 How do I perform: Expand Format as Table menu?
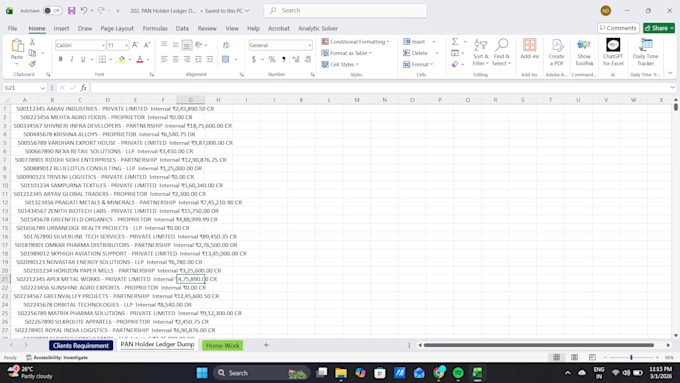coord(347,53)
